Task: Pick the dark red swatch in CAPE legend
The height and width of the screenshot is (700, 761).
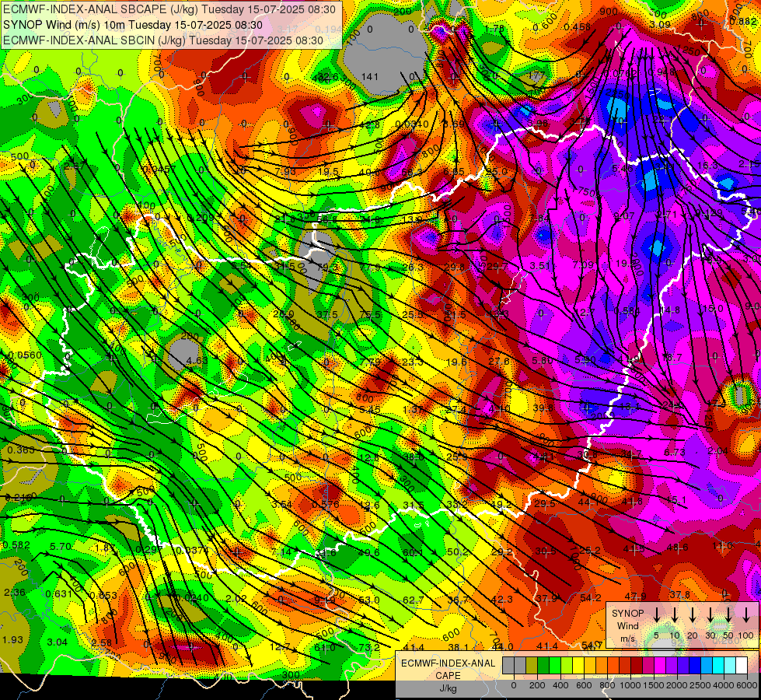Action: pyautogui.click(x=637, y=666)
